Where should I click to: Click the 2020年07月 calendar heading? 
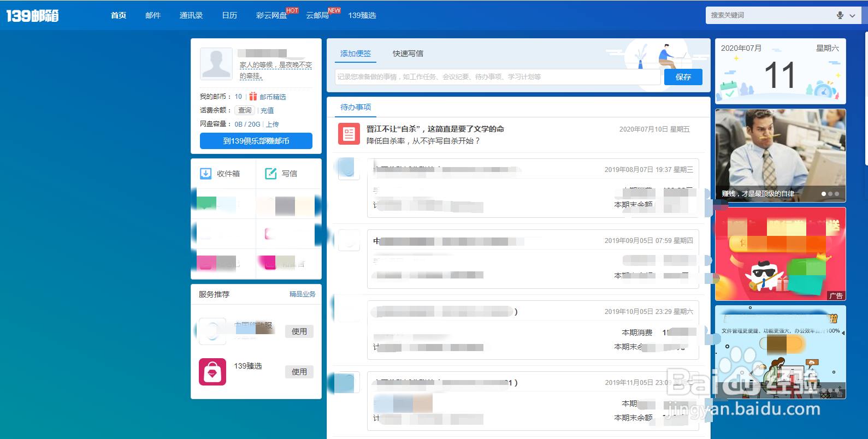coord(741,48)
